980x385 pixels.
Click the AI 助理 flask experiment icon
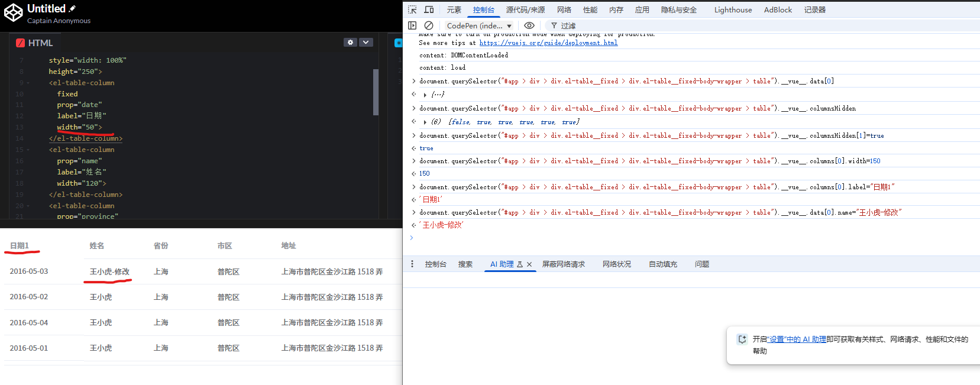(520, 264)
